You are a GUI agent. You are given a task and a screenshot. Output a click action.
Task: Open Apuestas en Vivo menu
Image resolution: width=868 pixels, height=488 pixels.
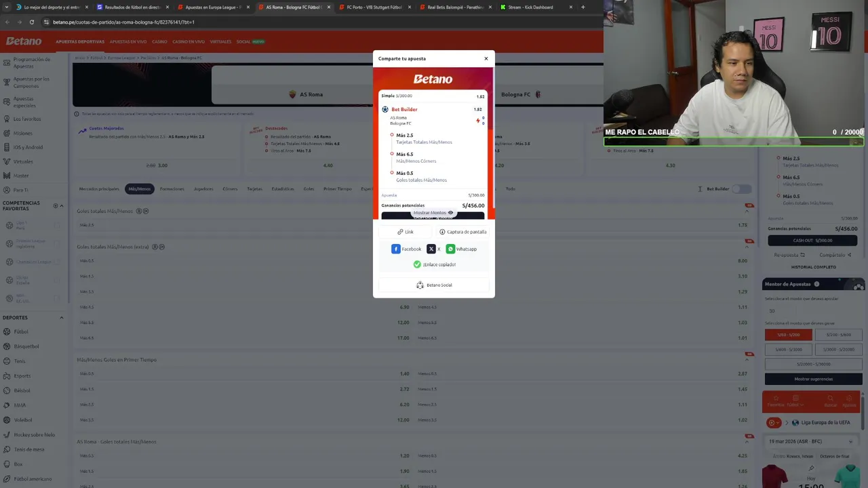click(128, 41)
